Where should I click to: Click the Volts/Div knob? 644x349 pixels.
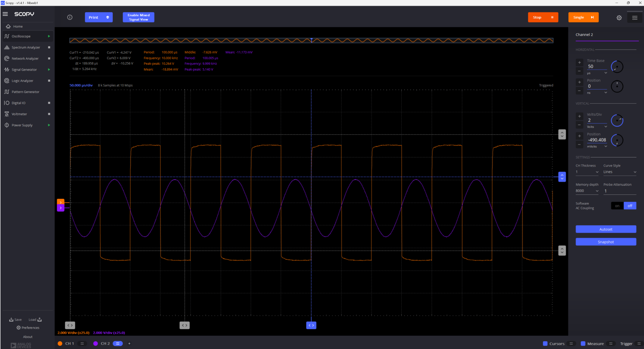pyautogui.click(x=617, y=120)
